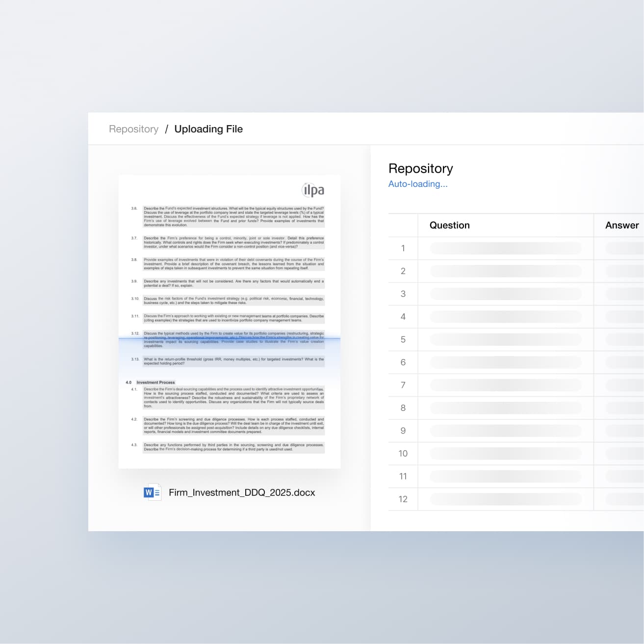Click the question placeholder in row 7

point(505,385)
